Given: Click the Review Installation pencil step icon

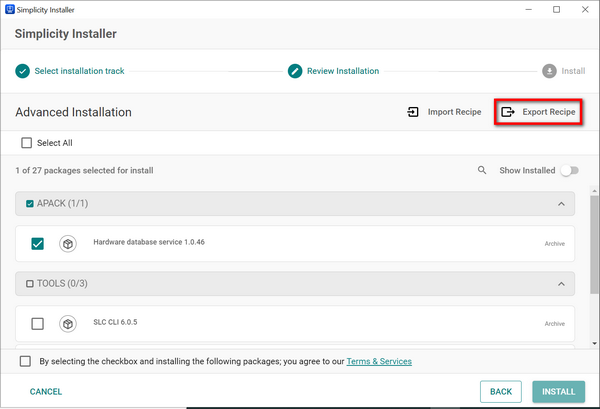Looking at the screenshot, I should 295,71.
